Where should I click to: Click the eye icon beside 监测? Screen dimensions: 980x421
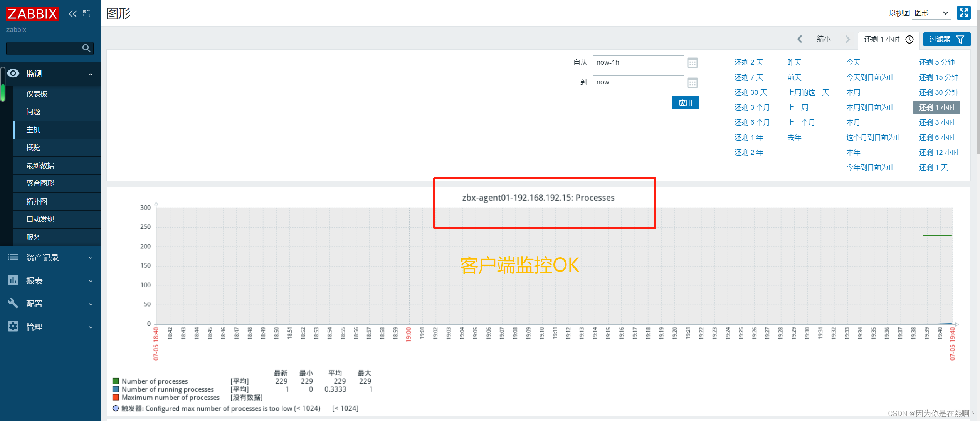click(13, 73)
